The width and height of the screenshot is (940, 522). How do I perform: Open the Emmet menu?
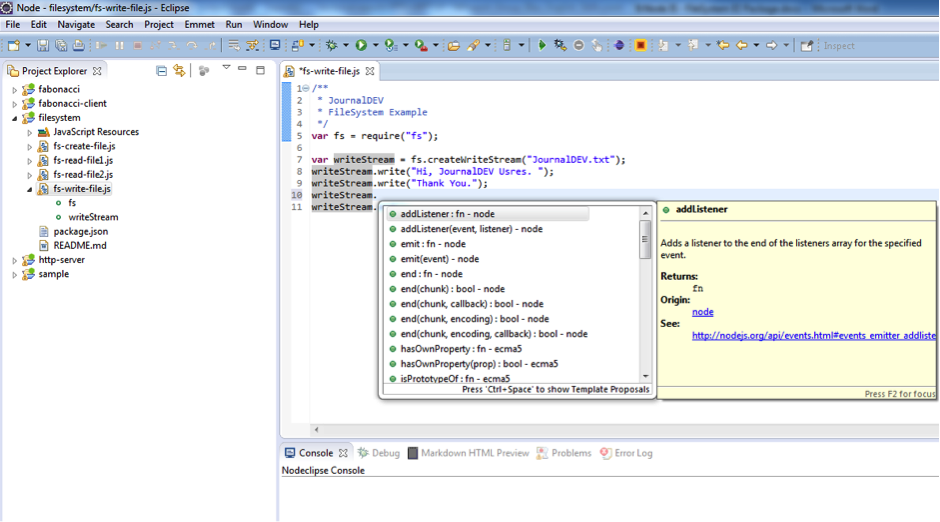pos(200,25)
